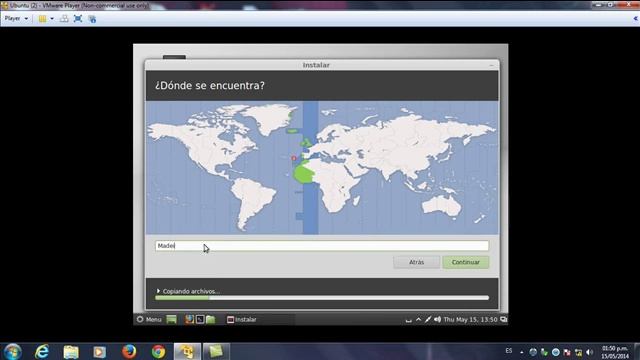Launch Firefox from the Windows taskbar

click(129, 351)
